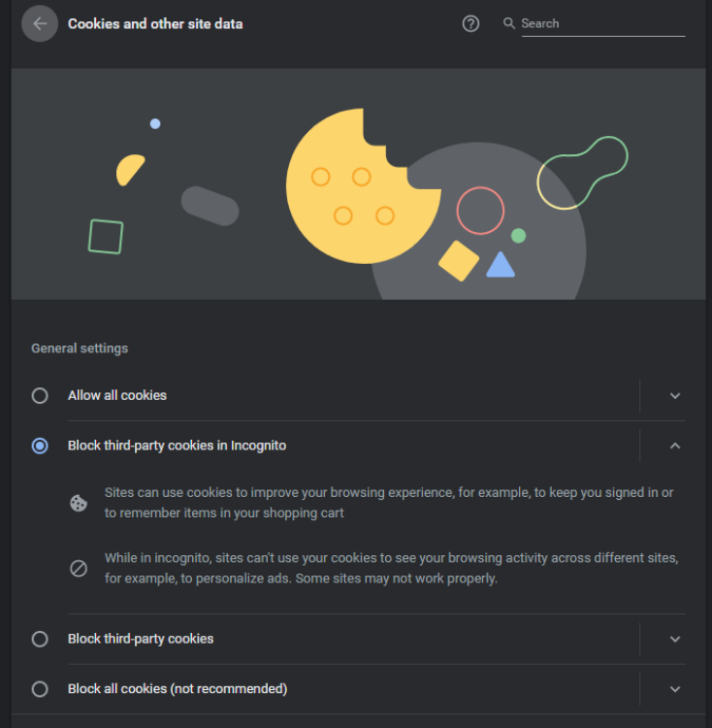Select Block third-party cookies radio
The height and width of the screenshot is (728, 712).
[x=40, y=639]
